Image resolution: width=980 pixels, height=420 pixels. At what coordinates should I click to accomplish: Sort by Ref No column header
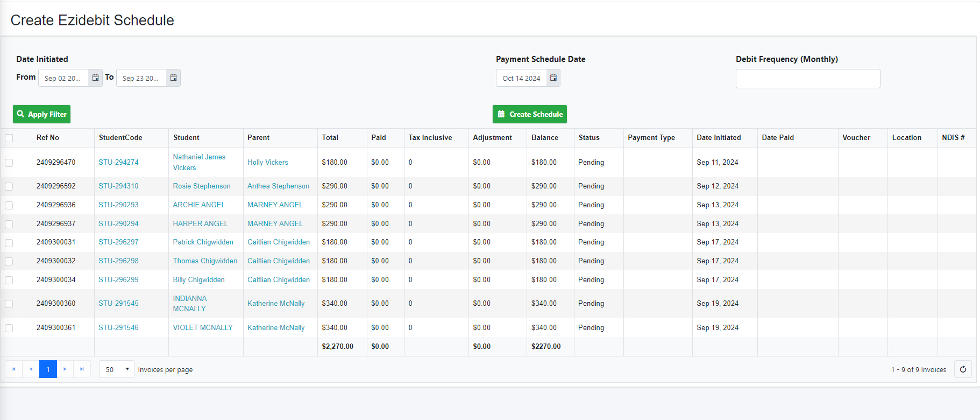click(x=48, y=138)
